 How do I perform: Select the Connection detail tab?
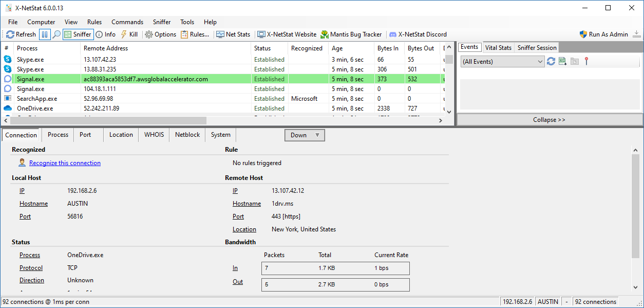click(22, 135)
